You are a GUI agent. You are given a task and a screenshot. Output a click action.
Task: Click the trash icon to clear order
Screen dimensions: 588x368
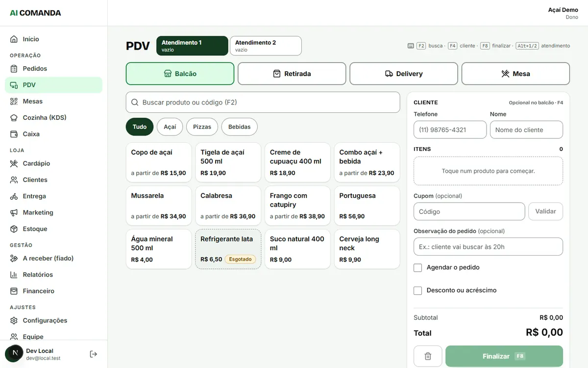tap(428, 356)
